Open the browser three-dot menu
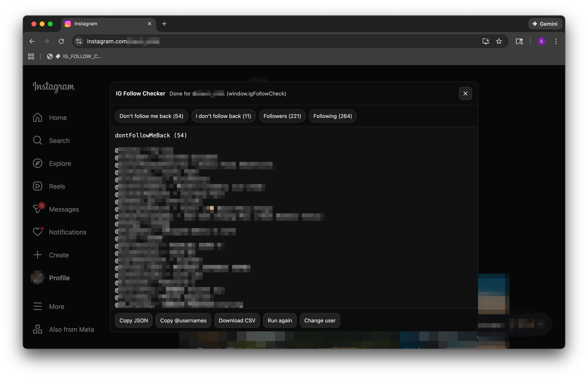The height and width of the screenshot is (379, 588). coord(556,41)
